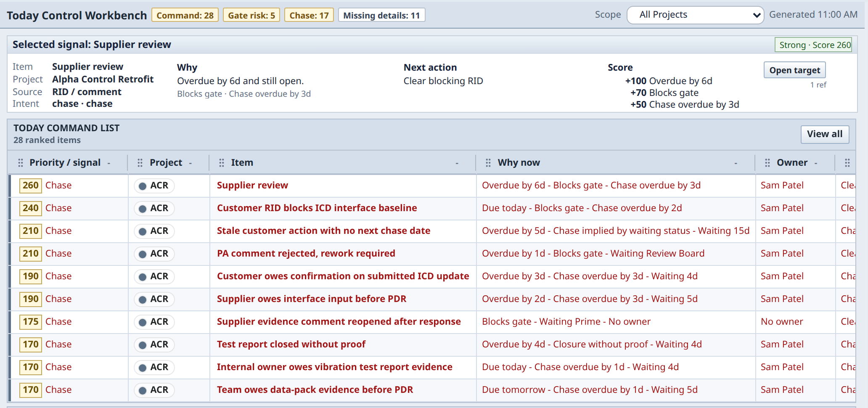This screenshot has height=408, width=868.
Task: Click 'RID / comment' source value
Action: 87,92
